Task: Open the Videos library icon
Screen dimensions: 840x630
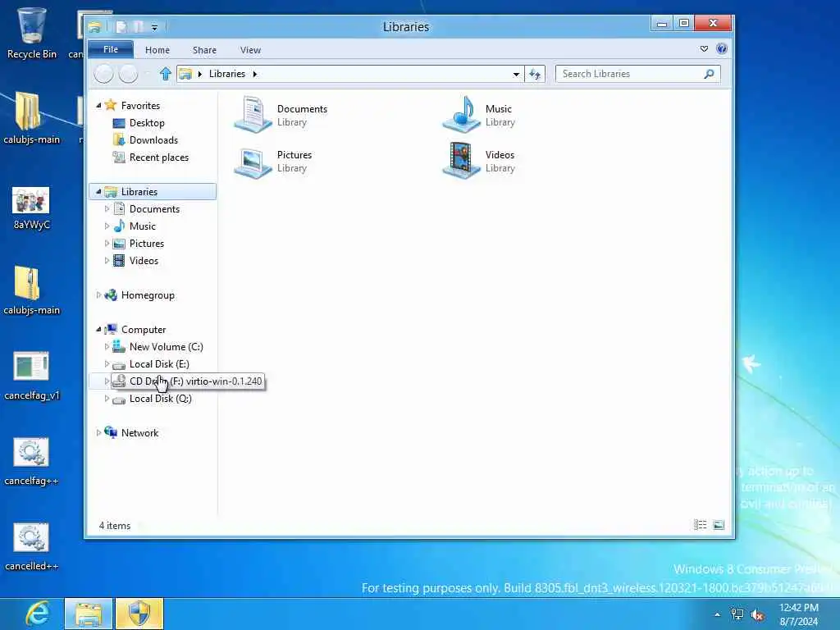Action: (x=461, y=161)
